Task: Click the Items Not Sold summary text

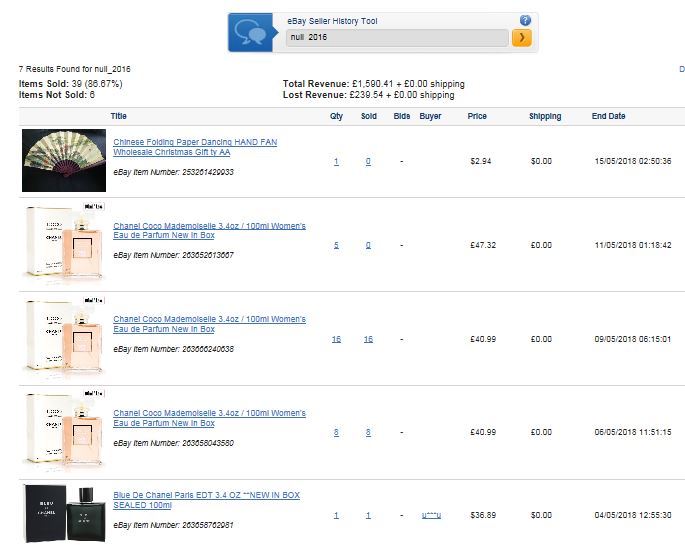Action: [56, 95]
